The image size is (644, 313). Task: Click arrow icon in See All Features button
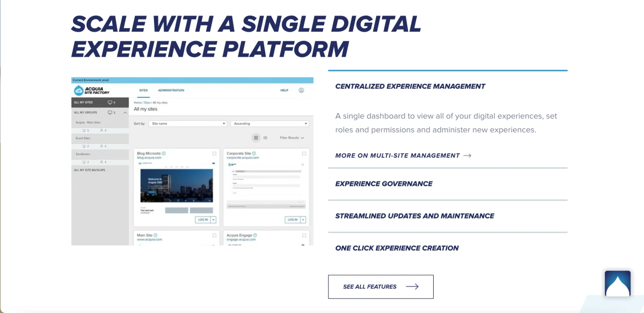[412, 287]
